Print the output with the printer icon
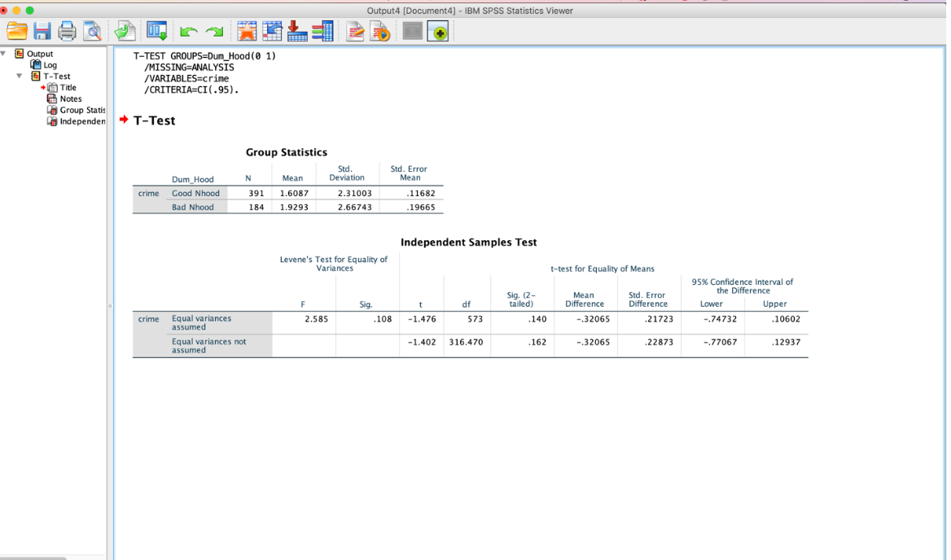The image size is (951, 560). [67, 31]
